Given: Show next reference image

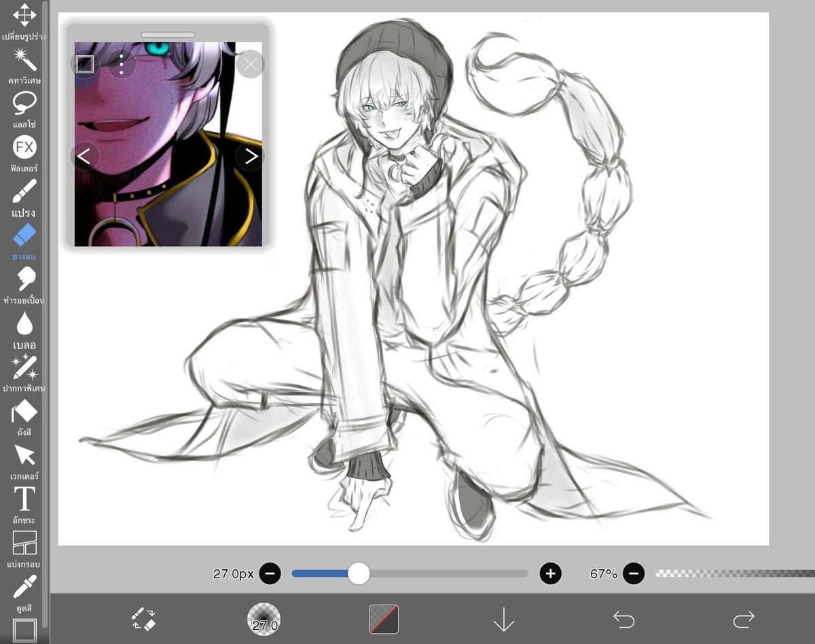Looking at the screenshot, I should 251,157.
